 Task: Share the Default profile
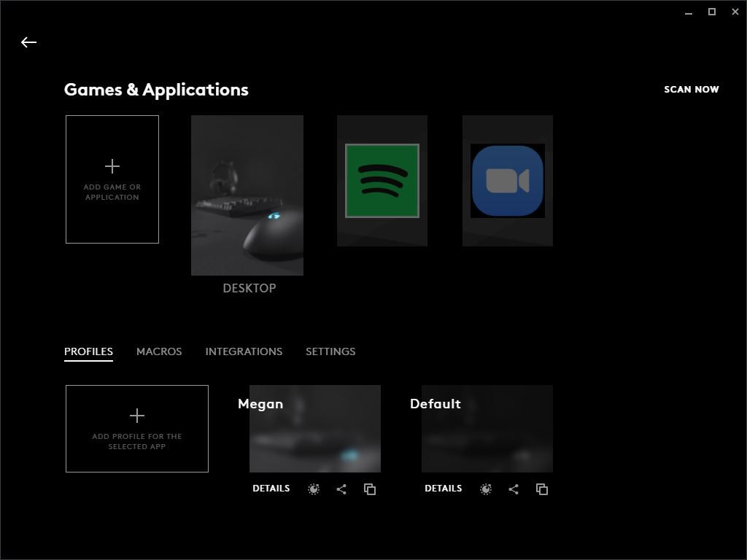[514, 489]
